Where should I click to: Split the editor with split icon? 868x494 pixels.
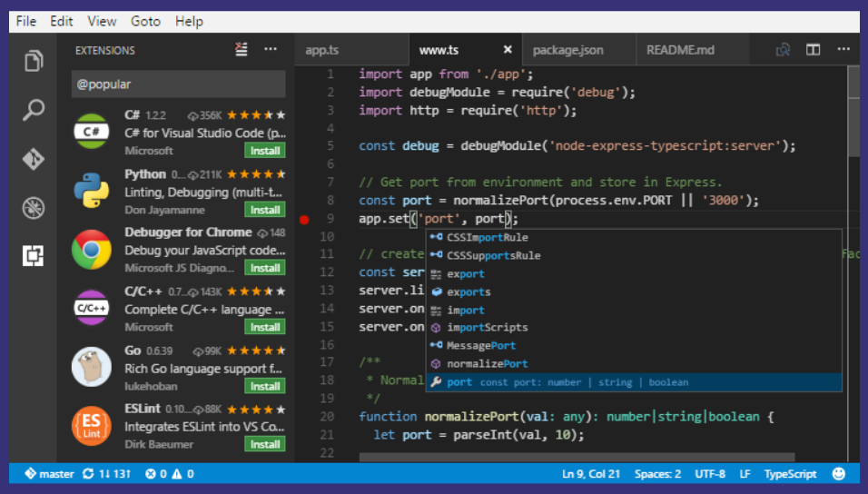pyautogui.click(x=814, y=50)
